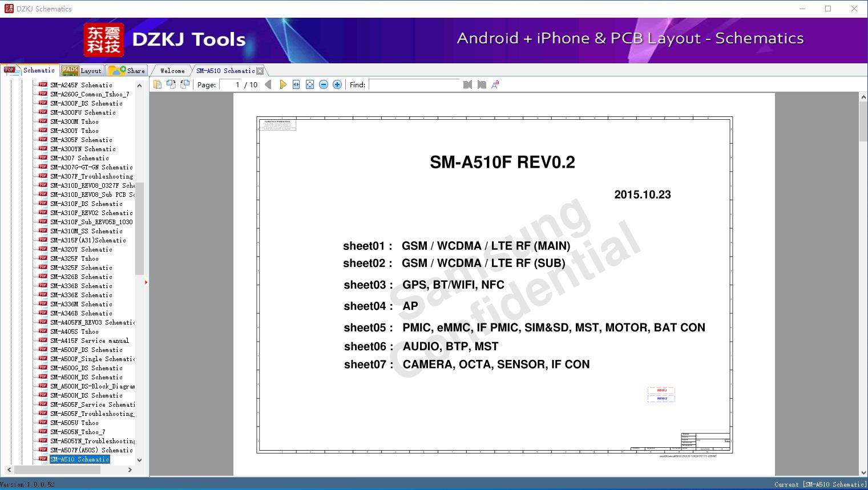
Task: Select SM-A310F_REV02 Schematic
Action: coord(91,213)
